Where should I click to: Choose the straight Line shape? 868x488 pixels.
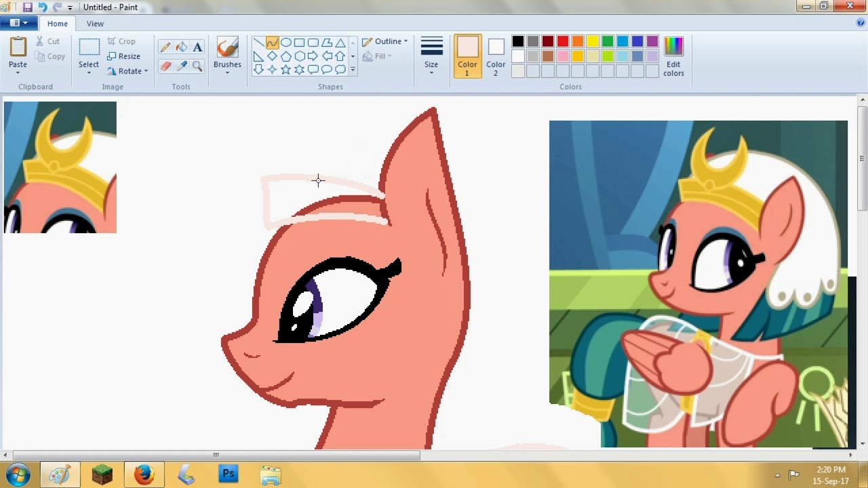pos(258,43)
